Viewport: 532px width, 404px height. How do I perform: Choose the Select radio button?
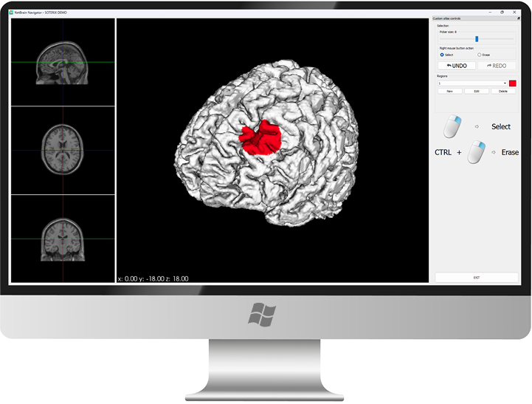tap(442, 55)
